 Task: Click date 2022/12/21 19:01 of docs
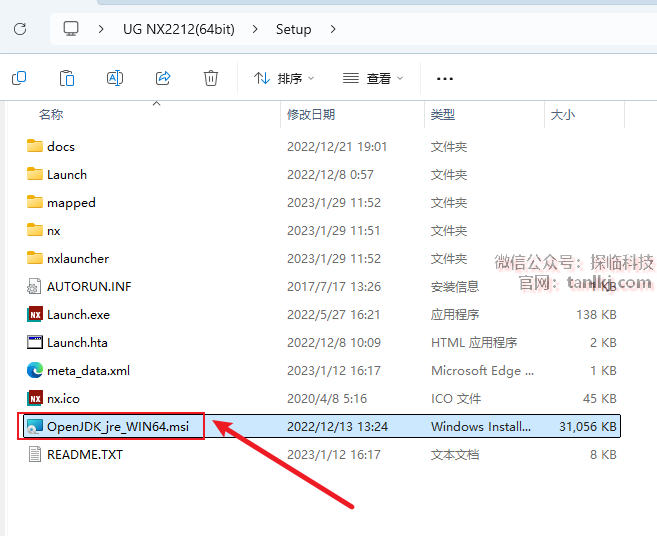[337, 147]
